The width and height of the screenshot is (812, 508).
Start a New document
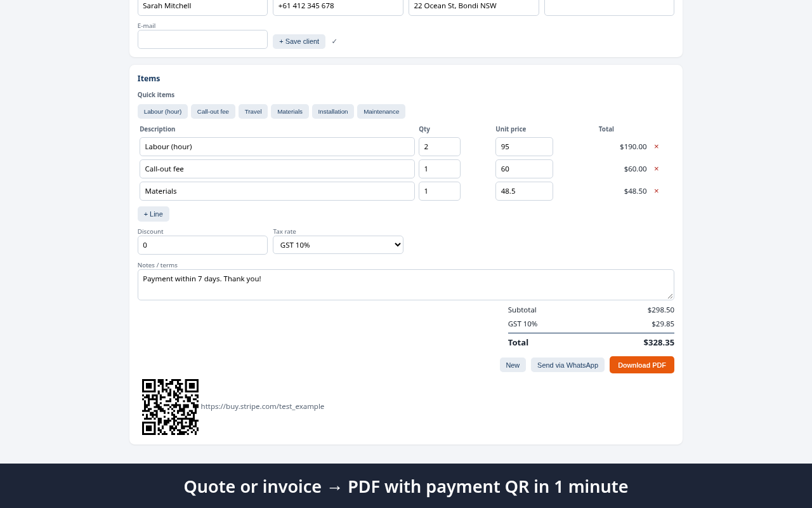(513, 365)
